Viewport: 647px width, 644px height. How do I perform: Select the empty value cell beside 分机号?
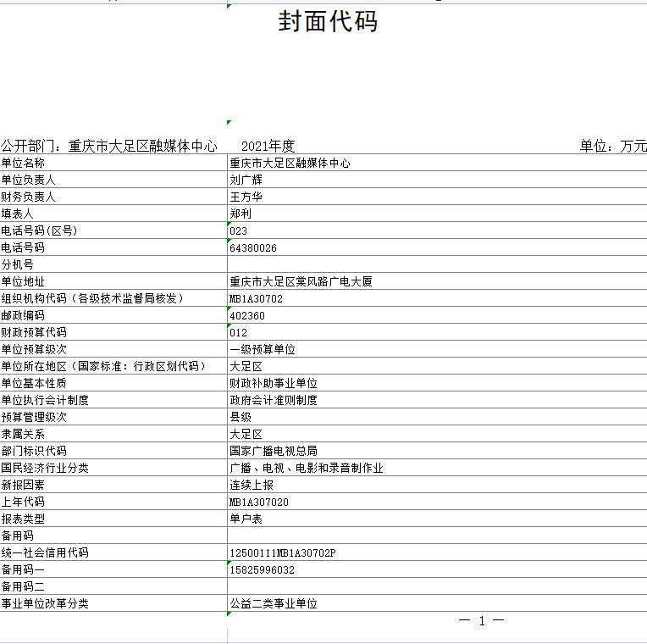[437, 264]
